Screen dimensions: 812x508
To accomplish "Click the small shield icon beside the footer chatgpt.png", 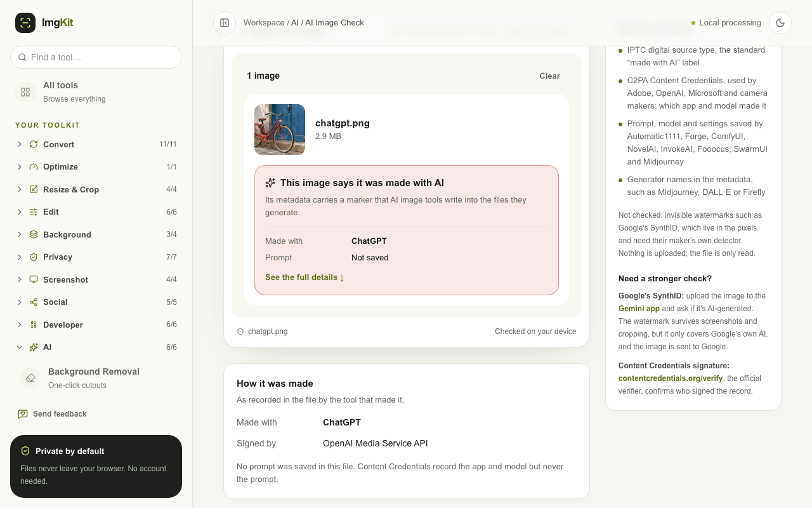I will 240,331.
